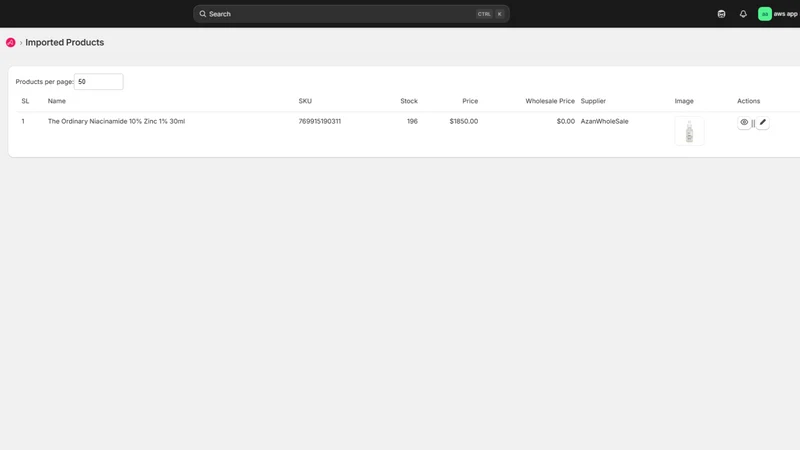Click the green aws app avatar
800x450 pixels.
click(764, 14)
